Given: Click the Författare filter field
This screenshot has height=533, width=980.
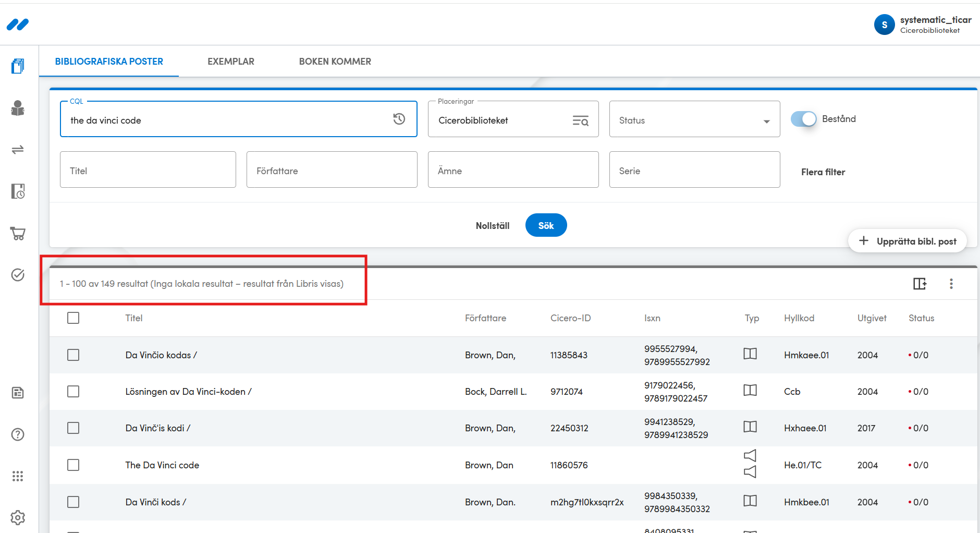Looking at the screenshot, I should 332,169.
